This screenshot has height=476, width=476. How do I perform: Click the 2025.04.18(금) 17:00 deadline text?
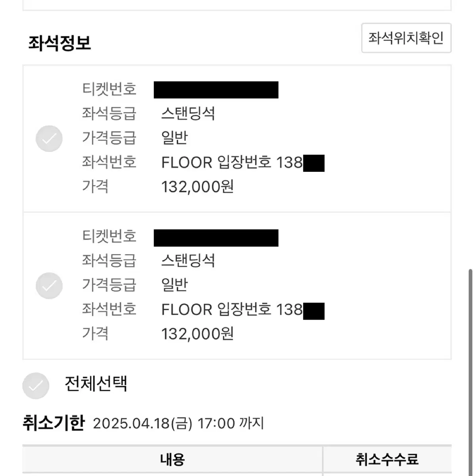click(164, 424)
